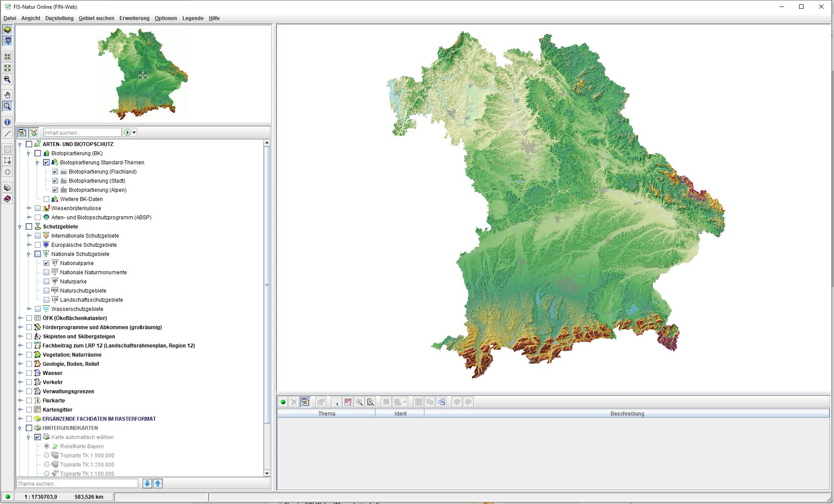The height and width of the screenshot is (504, 834).
Task: Click the Bavaria overview map thumbnail
Action: 143,73
